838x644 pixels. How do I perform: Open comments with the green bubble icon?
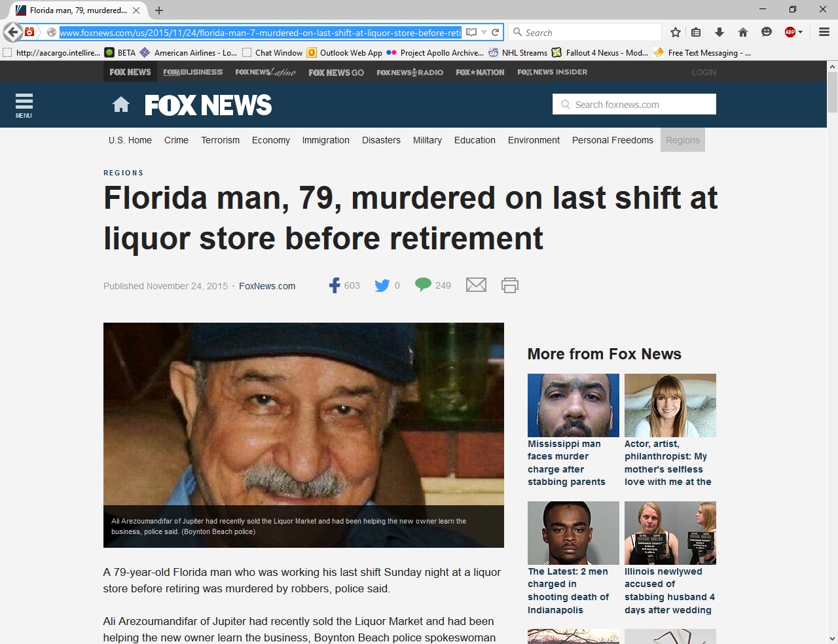(x=423, y=285)
